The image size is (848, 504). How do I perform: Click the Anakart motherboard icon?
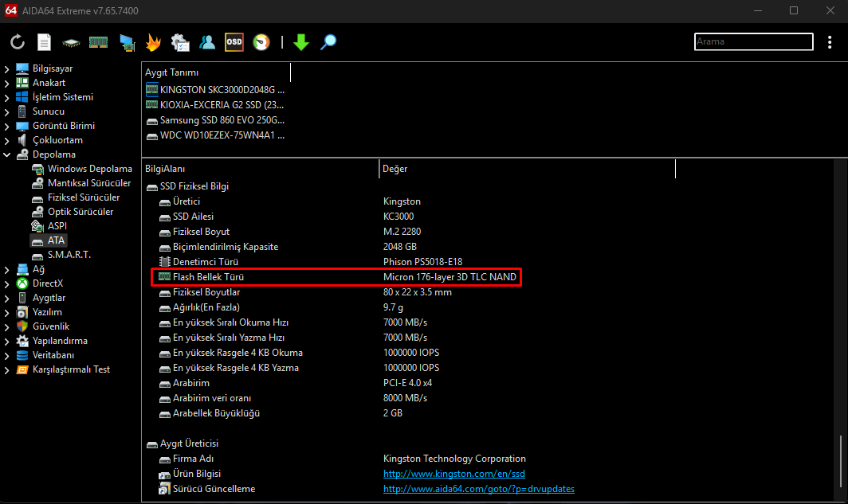click(22, 83)
